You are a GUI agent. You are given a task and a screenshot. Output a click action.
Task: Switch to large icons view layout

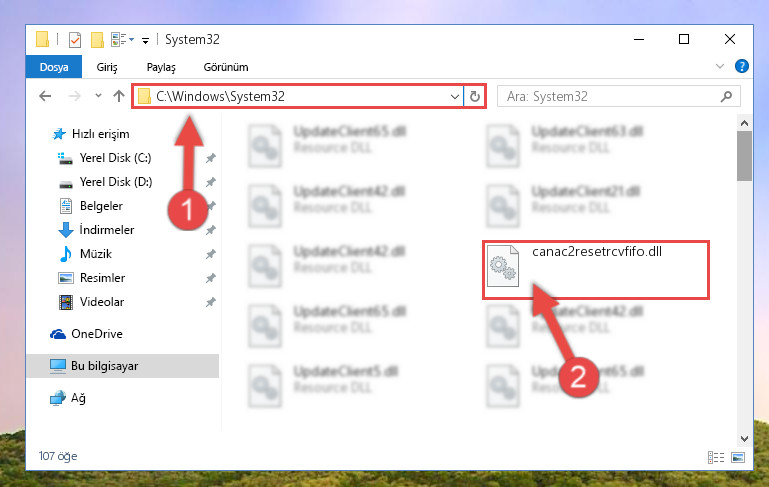tap(738, 457)
